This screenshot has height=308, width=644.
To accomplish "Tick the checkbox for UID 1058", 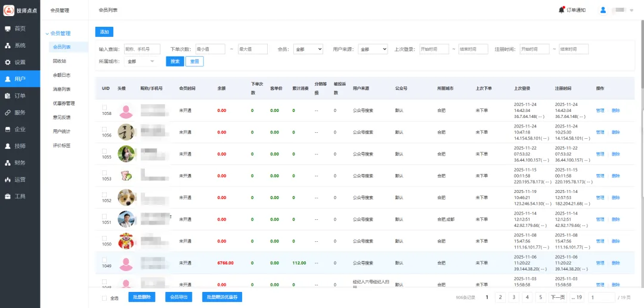I will 104,107.
